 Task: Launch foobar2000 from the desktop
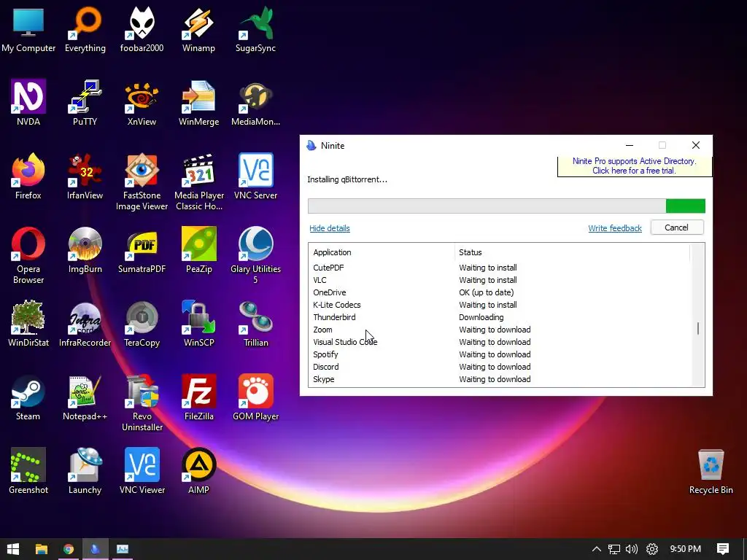[x=142, y=29]
